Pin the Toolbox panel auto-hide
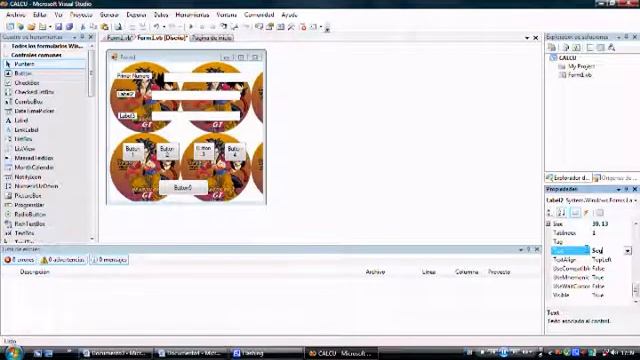640x360 pixels. (82, 37)
